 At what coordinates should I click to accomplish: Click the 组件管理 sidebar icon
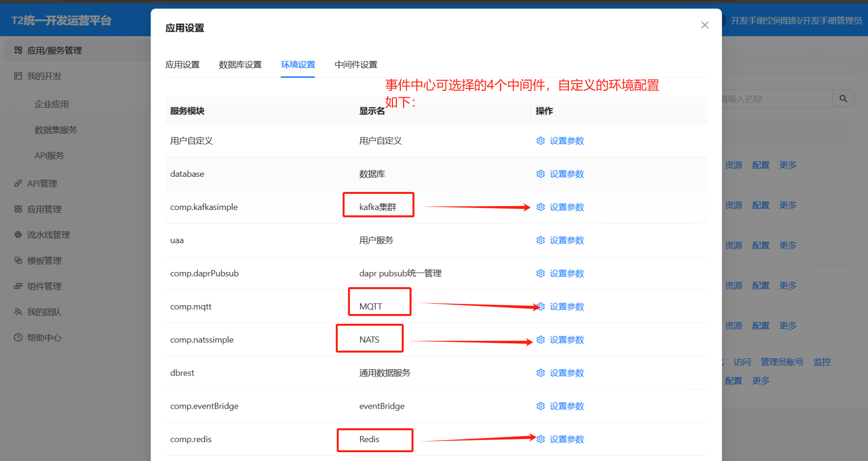point(18,286)
